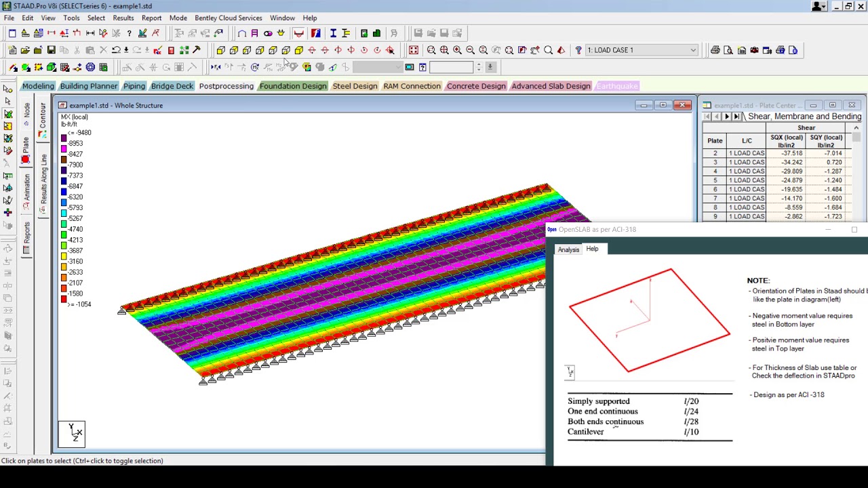Switch to the Modeling tab

(x=38, y=86)
